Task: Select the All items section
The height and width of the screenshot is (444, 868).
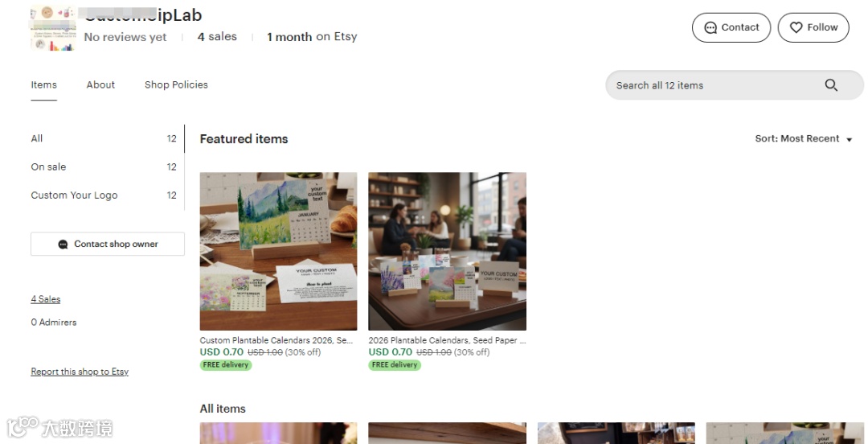Action: [x=104, y=138]
